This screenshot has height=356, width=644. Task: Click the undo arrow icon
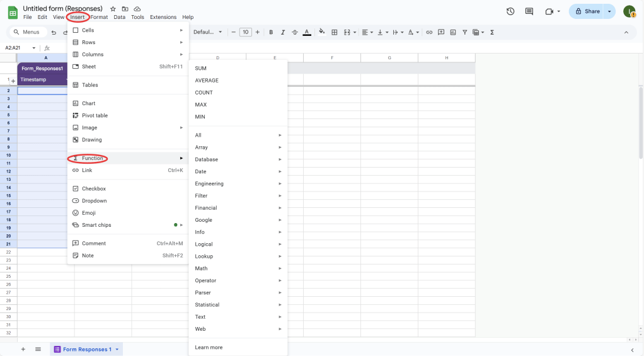point(54,32)
